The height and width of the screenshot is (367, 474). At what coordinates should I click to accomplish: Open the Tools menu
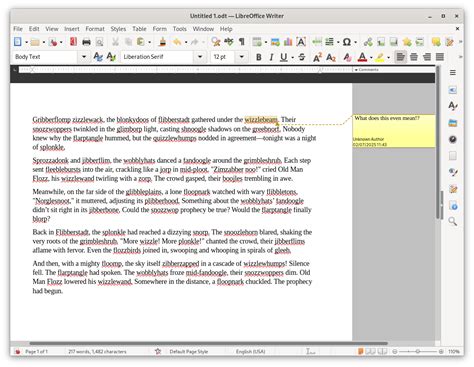tap(180, 29)
